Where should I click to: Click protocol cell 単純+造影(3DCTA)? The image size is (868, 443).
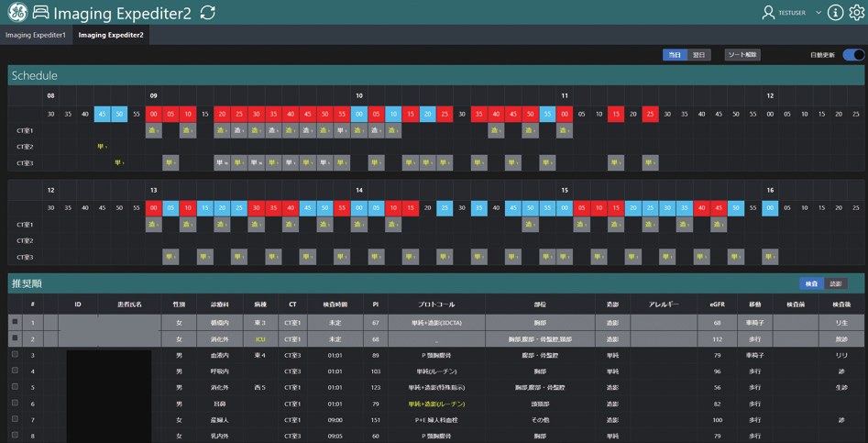pos(437,322)
